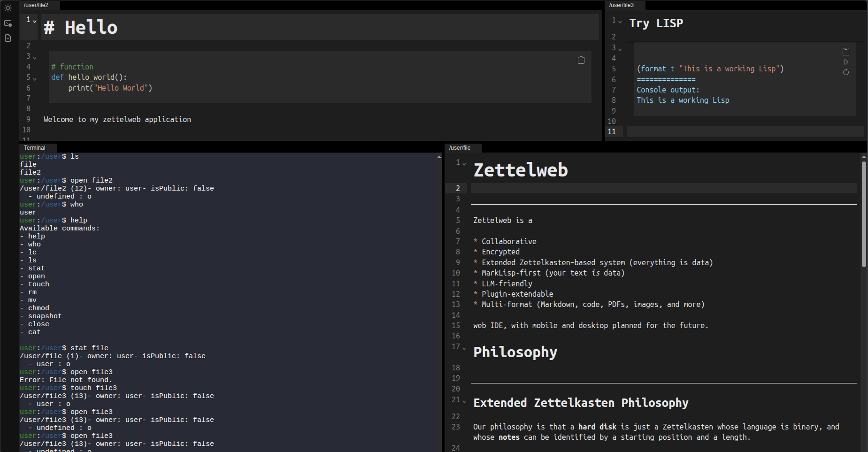Screen dimensions: 868x452
Task: Click the 'Philosophy' heading
Action: [x=515, y=352]
